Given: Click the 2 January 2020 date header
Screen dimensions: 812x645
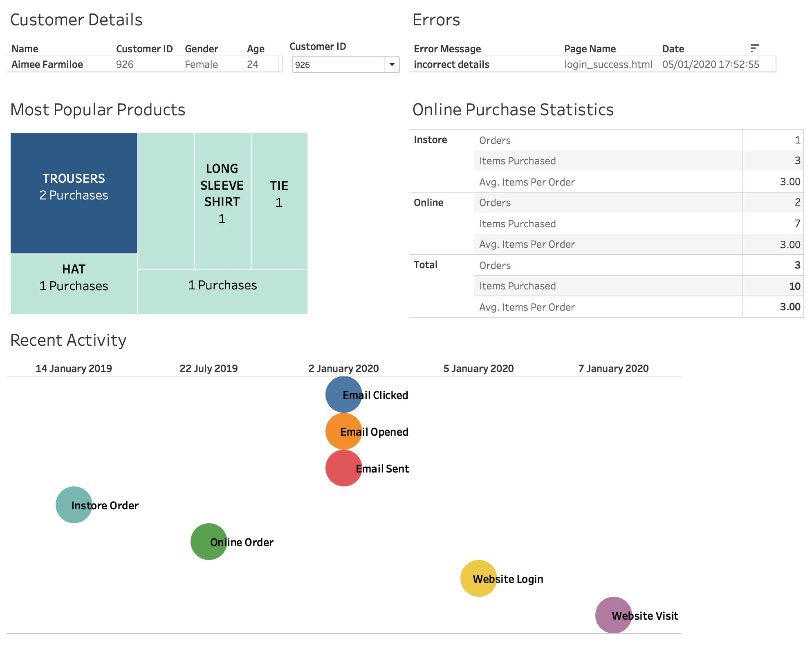Looking at the screenshot, I should pos(343,368).
